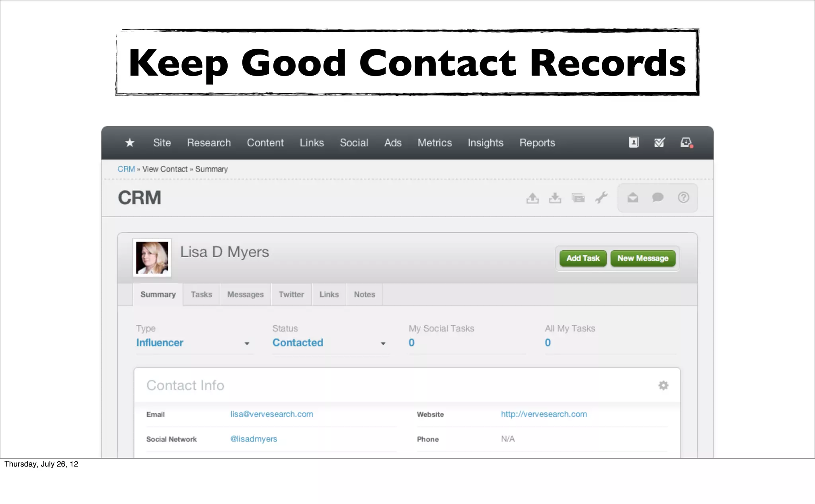The width and height of the screenshot is (815, 504).
Task: Click the star favorites icon in navbar
Action: pos(130,142)
